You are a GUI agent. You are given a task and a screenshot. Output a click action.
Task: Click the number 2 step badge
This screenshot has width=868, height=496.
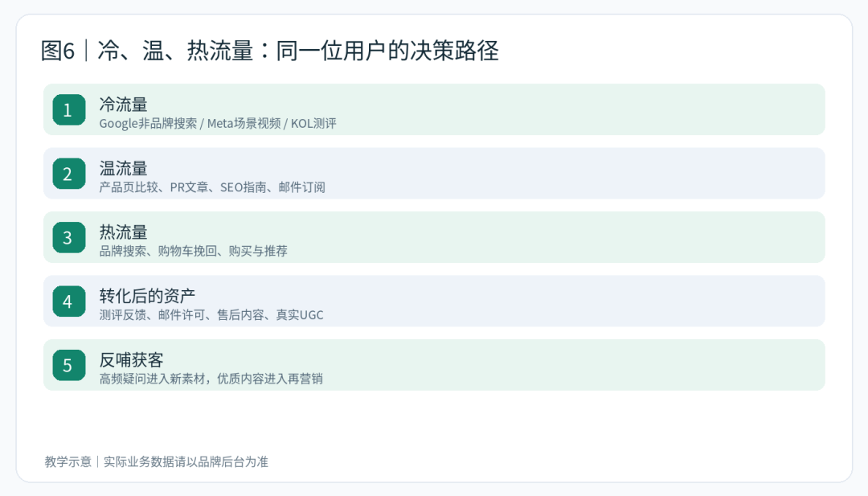point(69,174)
